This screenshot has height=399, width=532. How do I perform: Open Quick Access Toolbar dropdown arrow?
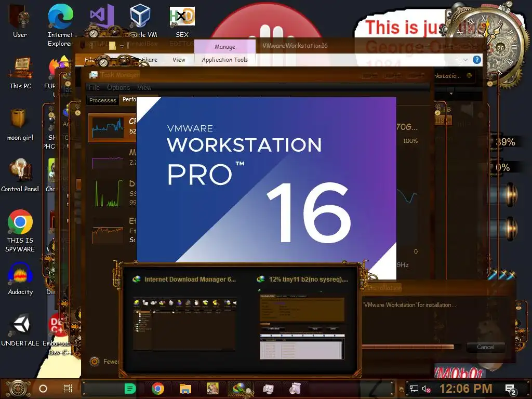coord(122,46)
